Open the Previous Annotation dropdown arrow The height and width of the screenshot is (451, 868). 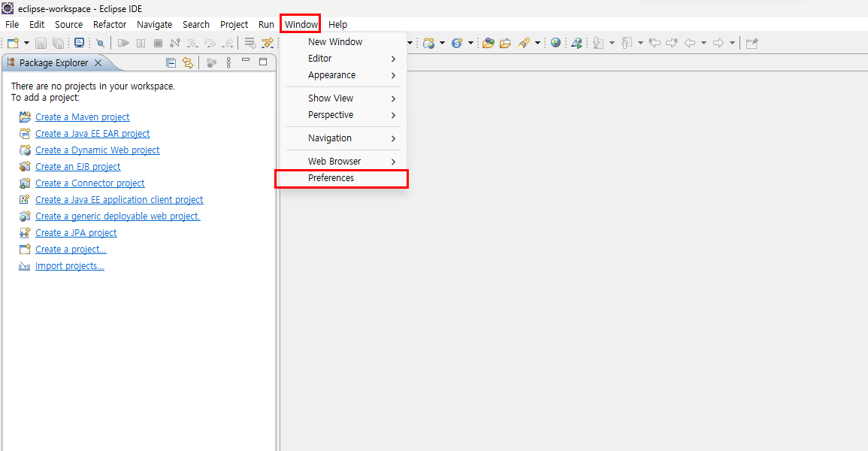[x=640, y=43]
